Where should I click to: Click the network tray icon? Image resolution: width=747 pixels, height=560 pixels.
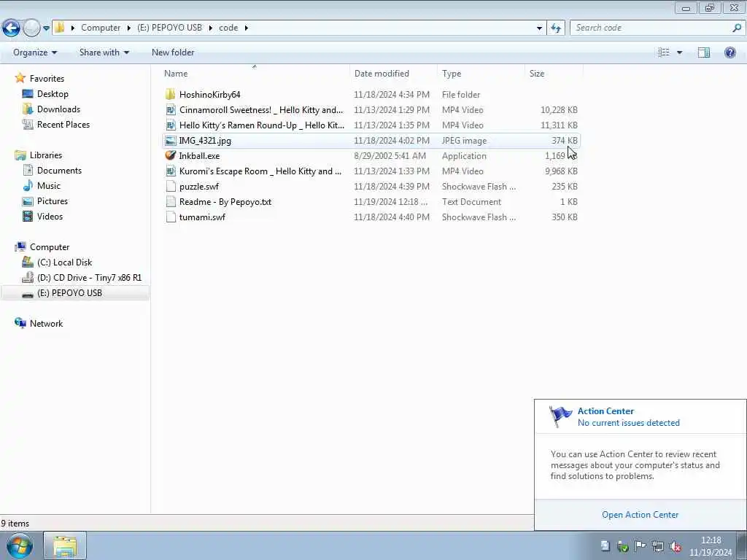click(657, 546)
